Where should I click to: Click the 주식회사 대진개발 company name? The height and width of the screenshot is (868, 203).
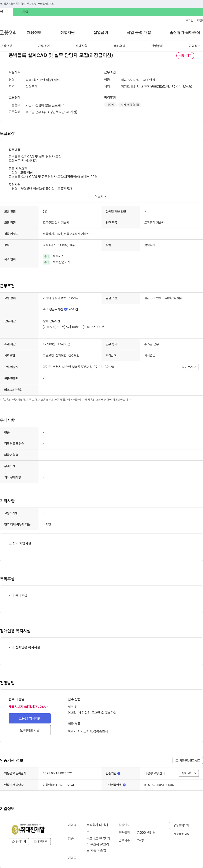97,828
